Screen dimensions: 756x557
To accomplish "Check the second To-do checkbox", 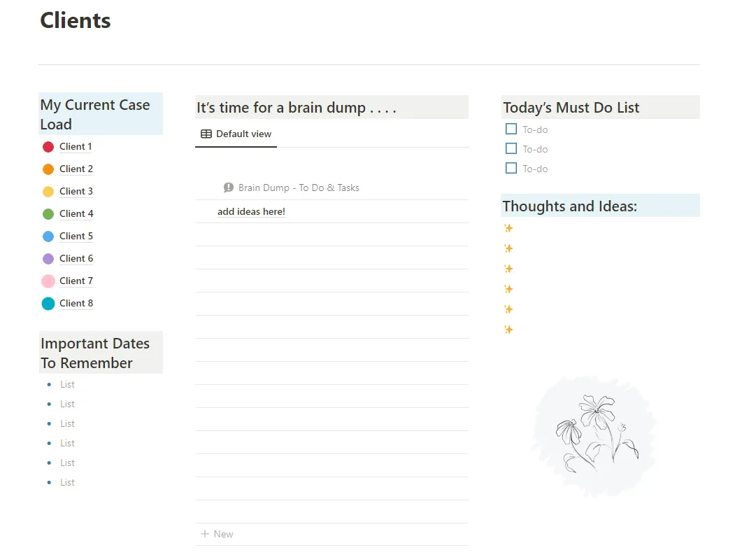I will coord(511,148).
